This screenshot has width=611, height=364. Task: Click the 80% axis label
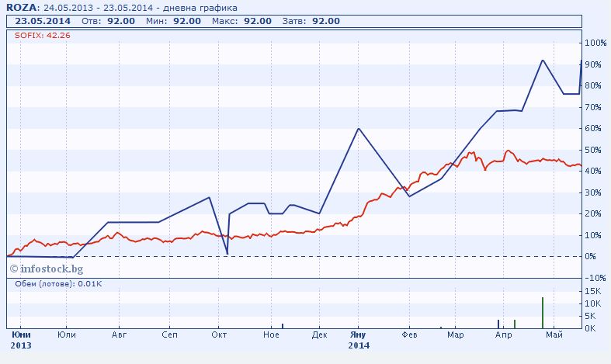coord(593,85)
